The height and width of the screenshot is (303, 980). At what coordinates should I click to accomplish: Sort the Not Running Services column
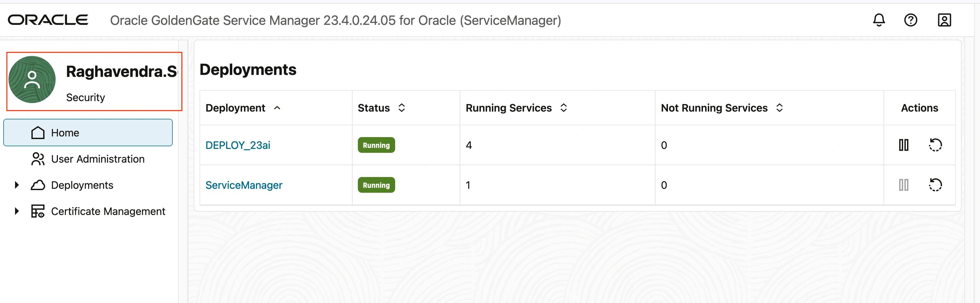[779, 108]
